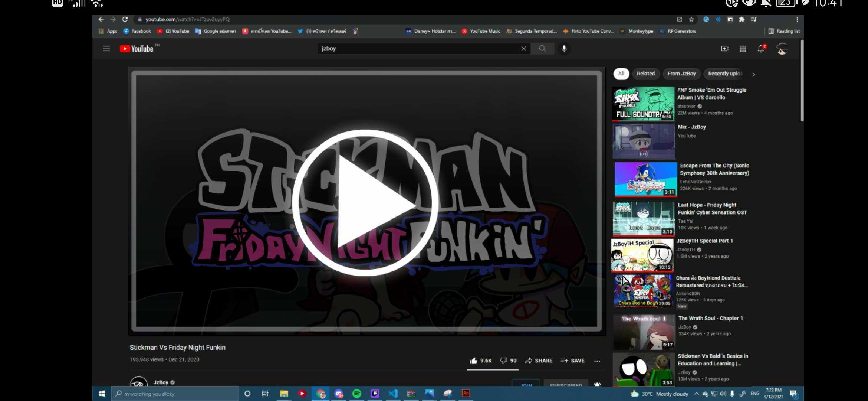Dislike the video with thumbs down
Viewport: 868px width, 401px height.
point(508,361)
